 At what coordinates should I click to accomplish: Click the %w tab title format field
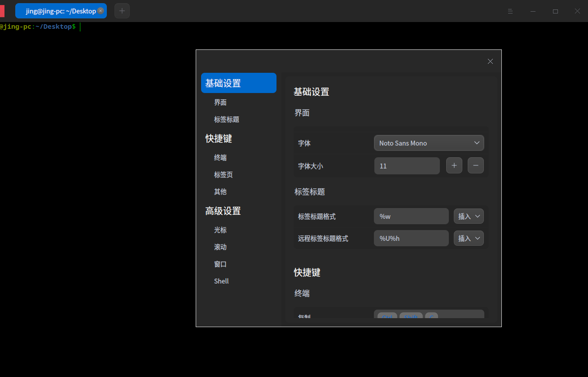pos(411,216)
